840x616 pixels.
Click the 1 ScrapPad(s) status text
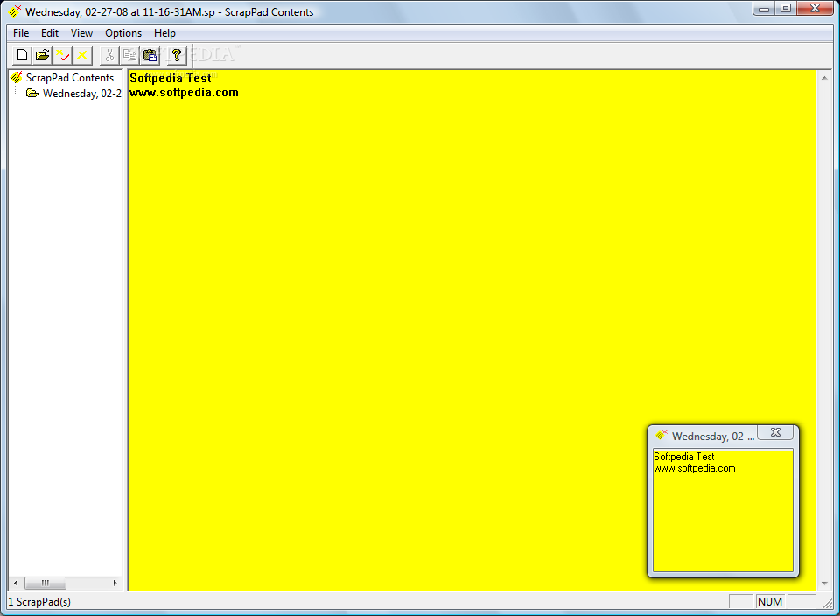pyautogui.click(x=39, y=601)
